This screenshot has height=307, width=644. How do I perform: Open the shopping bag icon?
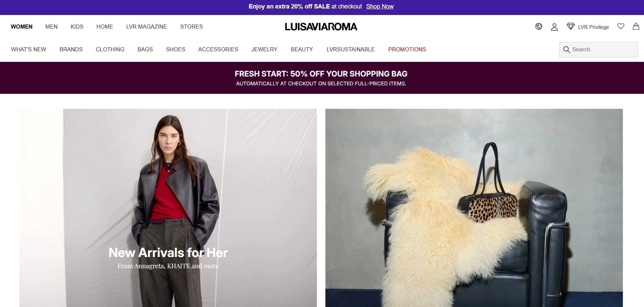[636, 26]
